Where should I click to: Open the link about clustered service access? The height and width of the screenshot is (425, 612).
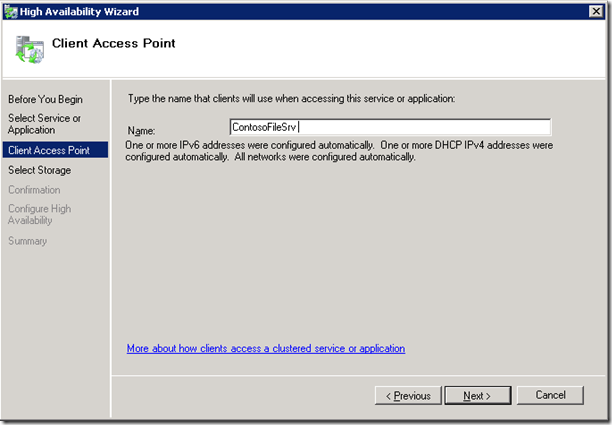[x=266, y=348]
